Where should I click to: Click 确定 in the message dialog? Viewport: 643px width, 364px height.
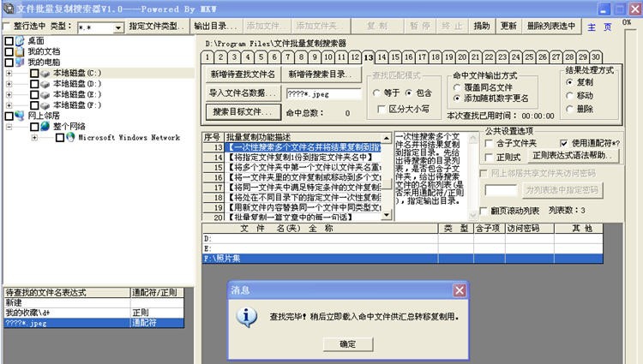pyautogui.click(x=348, y=343)
